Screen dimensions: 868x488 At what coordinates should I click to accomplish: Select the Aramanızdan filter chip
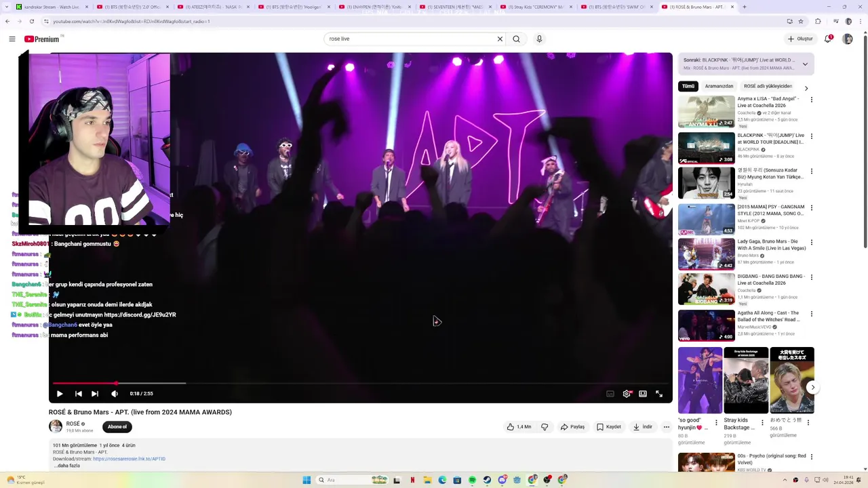pos(719,87)
